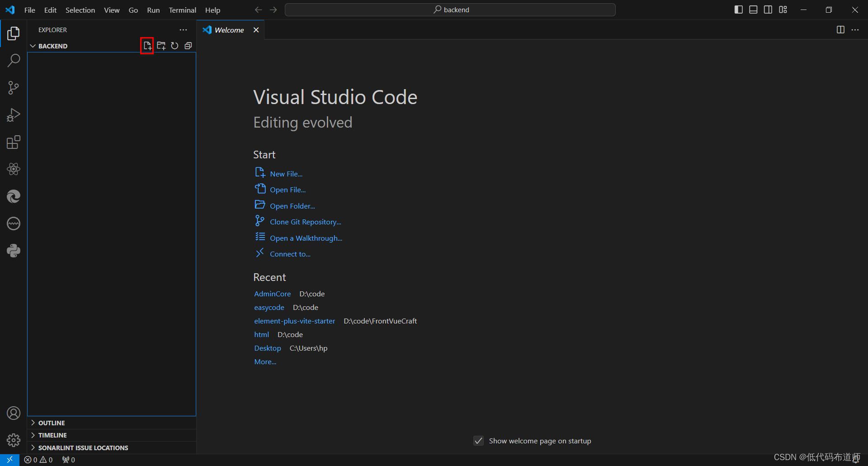868x466 pixels.
Task: Open the Run menu
Action: pyautogui.click(x=153, y=10)
